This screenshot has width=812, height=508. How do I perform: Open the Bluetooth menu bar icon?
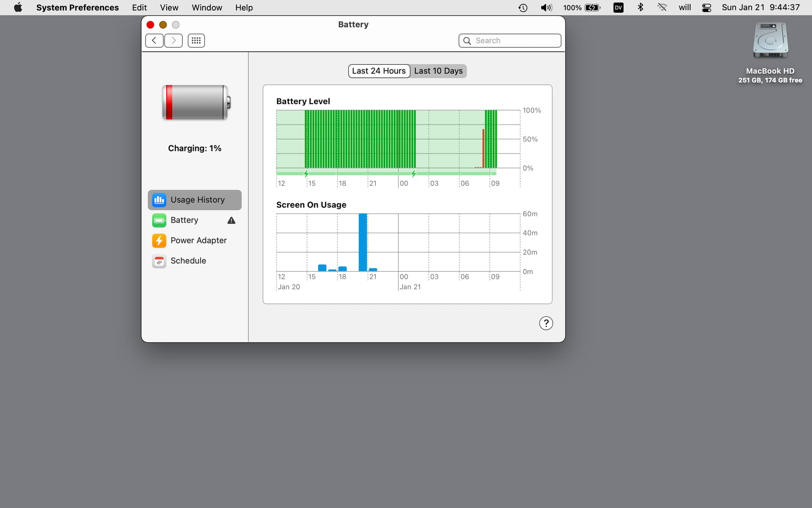pos(640,8)
